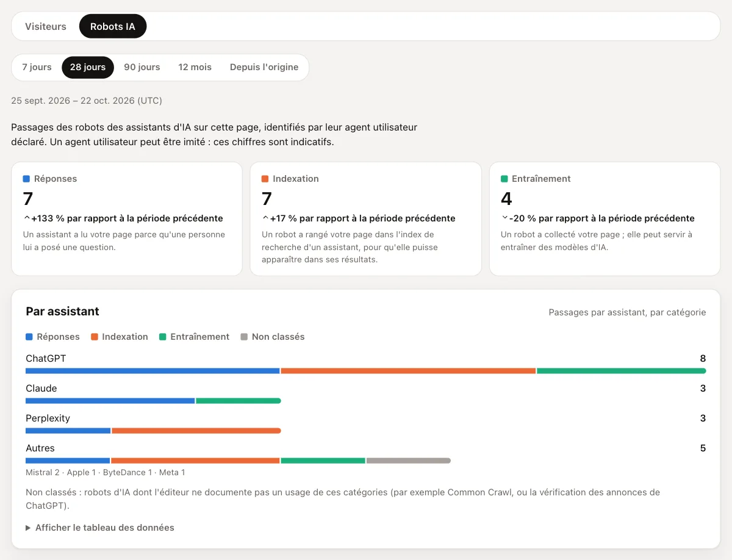
Task: Click ChatGPT's orange Indexation bar segment
Action: (408, 371)
